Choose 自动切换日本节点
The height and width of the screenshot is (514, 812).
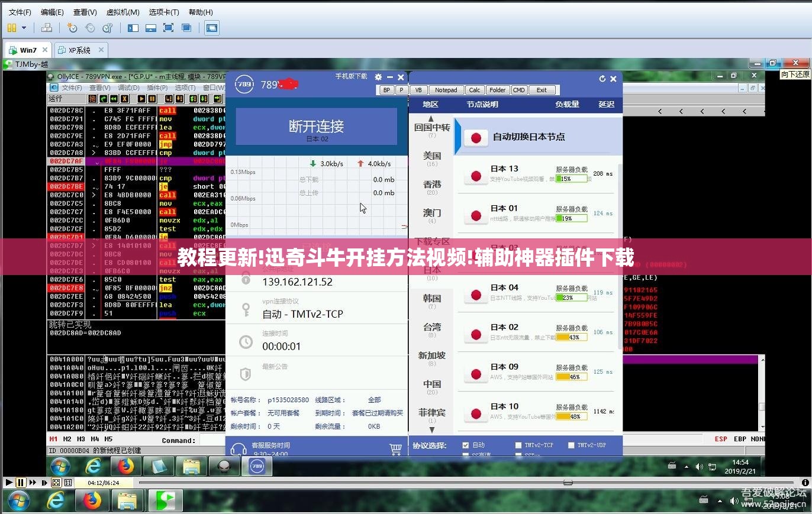tap(539, 137)
